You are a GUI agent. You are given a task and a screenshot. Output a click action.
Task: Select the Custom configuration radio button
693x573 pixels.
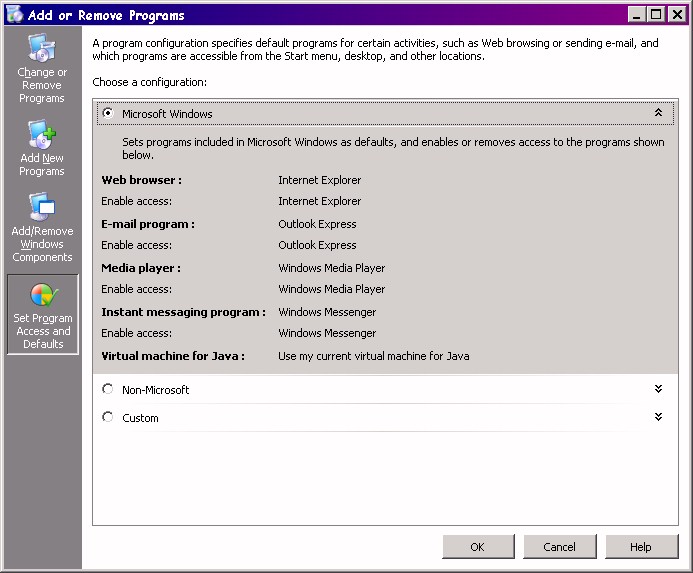107,417
